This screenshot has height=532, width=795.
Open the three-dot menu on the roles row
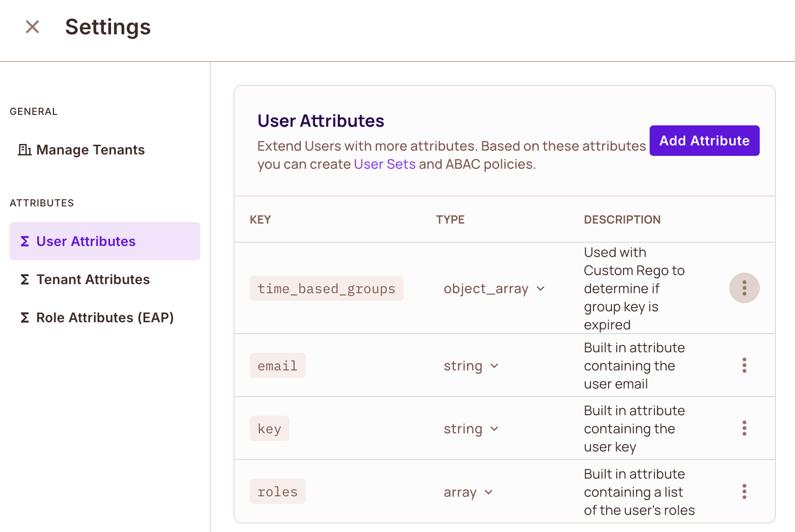click(744, 491)
